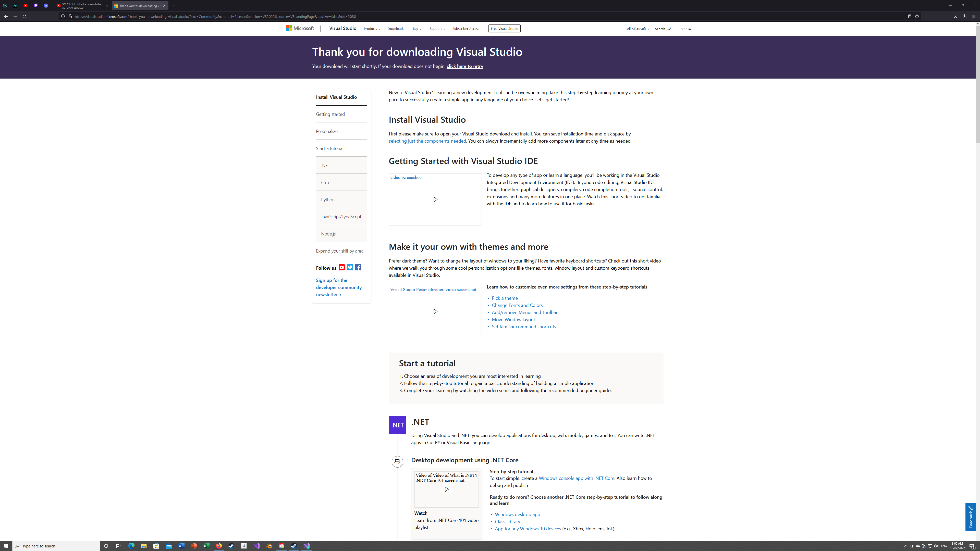Click the Microsoft logo in the header
The image size is (980, 551).
(300, 29)
